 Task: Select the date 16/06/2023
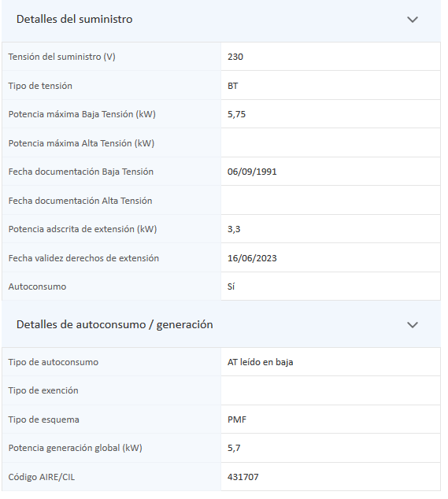252,258
